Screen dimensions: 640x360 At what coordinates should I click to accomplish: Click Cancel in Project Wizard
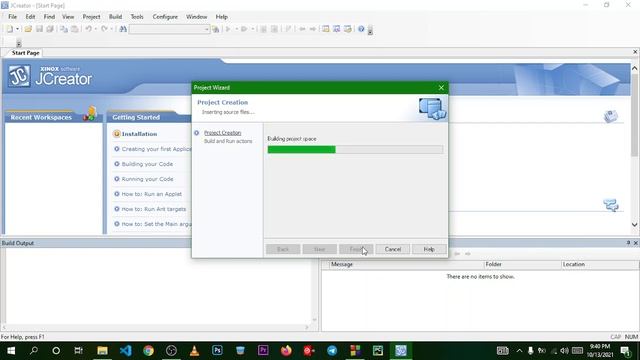click(x=393, y=249)
